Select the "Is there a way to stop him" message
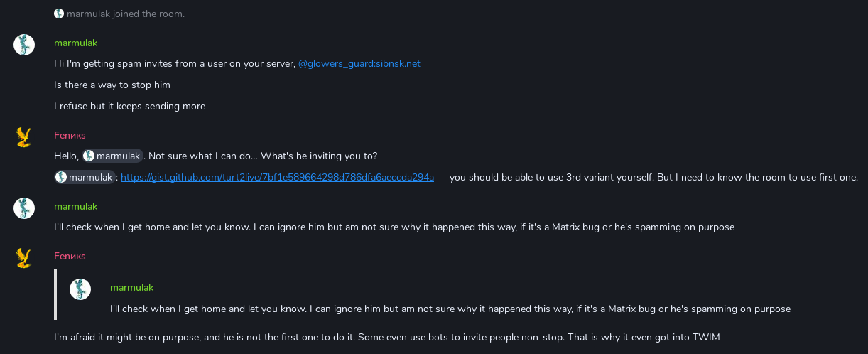 (x=112, y=85)
